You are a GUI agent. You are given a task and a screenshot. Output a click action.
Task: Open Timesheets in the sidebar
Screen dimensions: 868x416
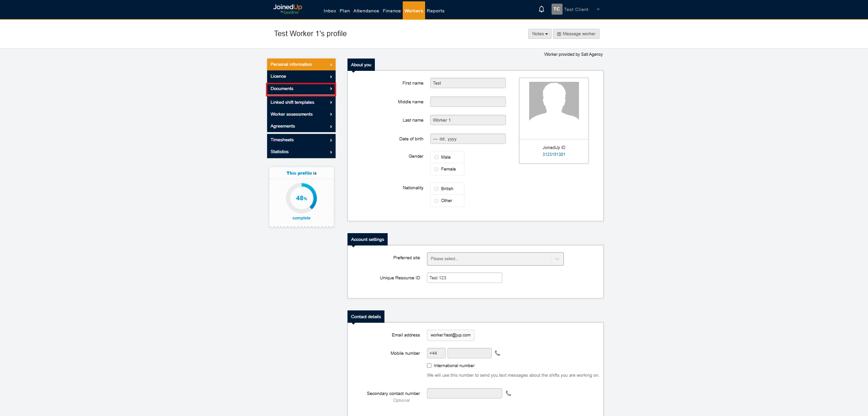(x=301, y=140)
